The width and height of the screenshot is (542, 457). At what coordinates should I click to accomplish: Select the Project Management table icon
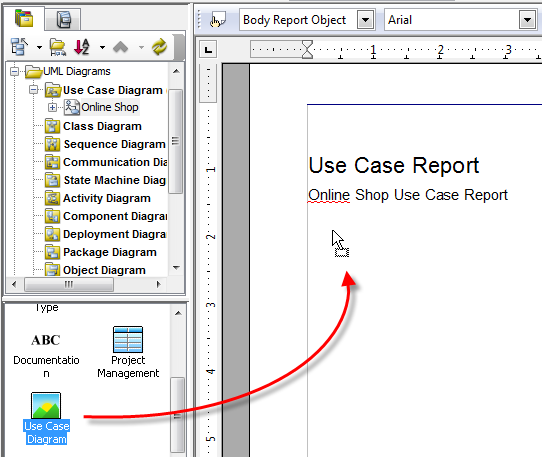tap(128, 339)
